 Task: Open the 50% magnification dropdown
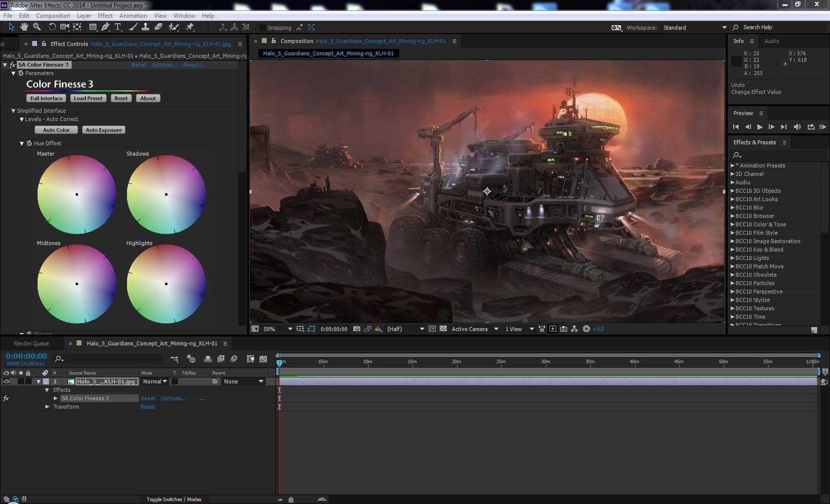278,329
